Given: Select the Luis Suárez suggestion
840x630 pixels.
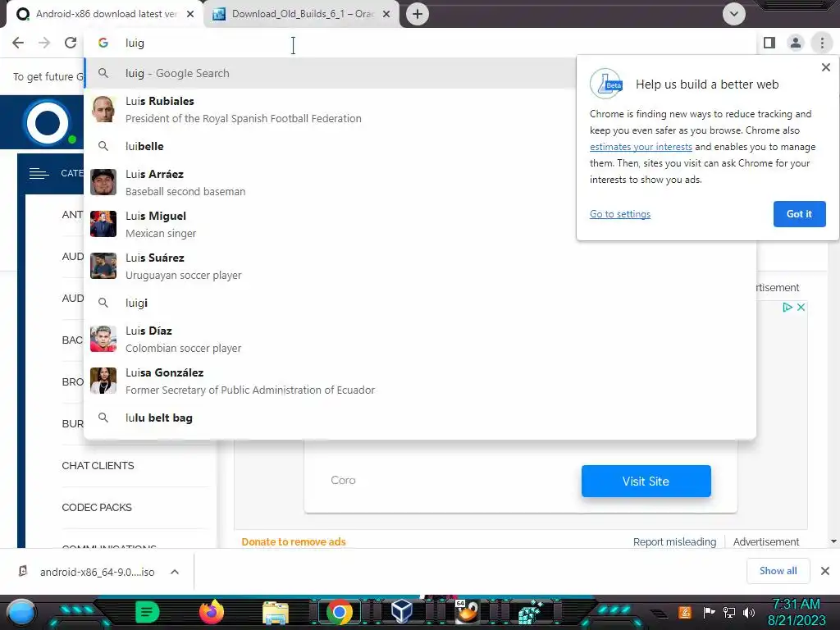Looking at the screenshot, I should click(420, 267).
